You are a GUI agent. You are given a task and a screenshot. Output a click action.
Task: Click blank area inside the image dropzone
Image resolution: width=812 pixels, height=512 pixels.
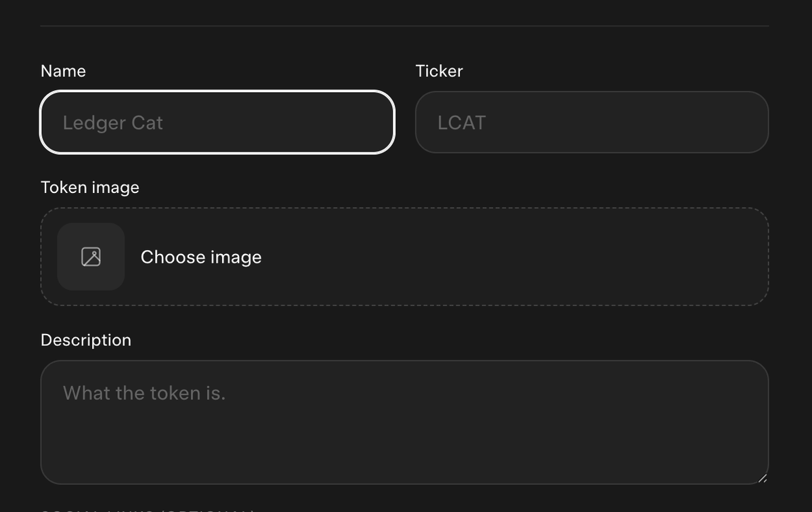point(518,257)
